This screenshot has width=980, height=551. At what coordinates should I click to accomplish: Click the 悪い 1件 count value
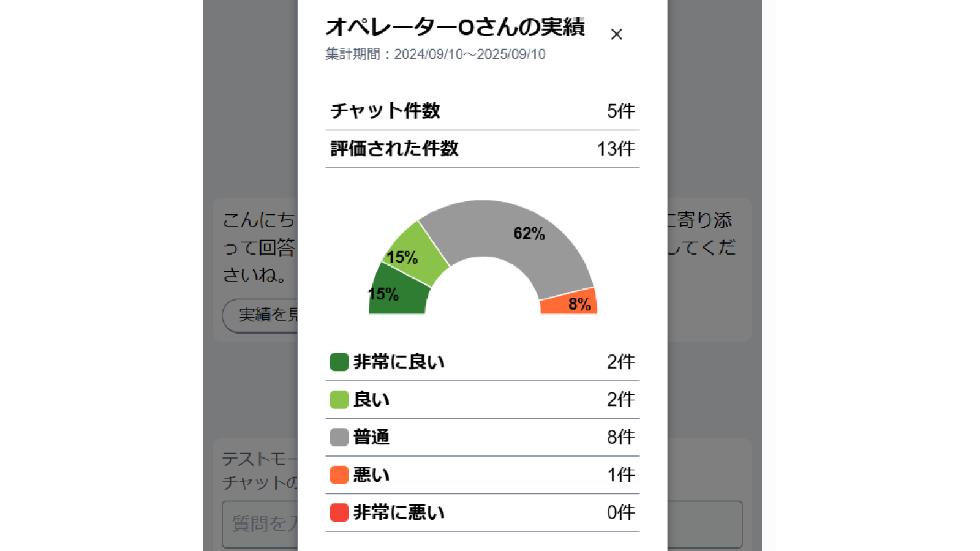620,475
